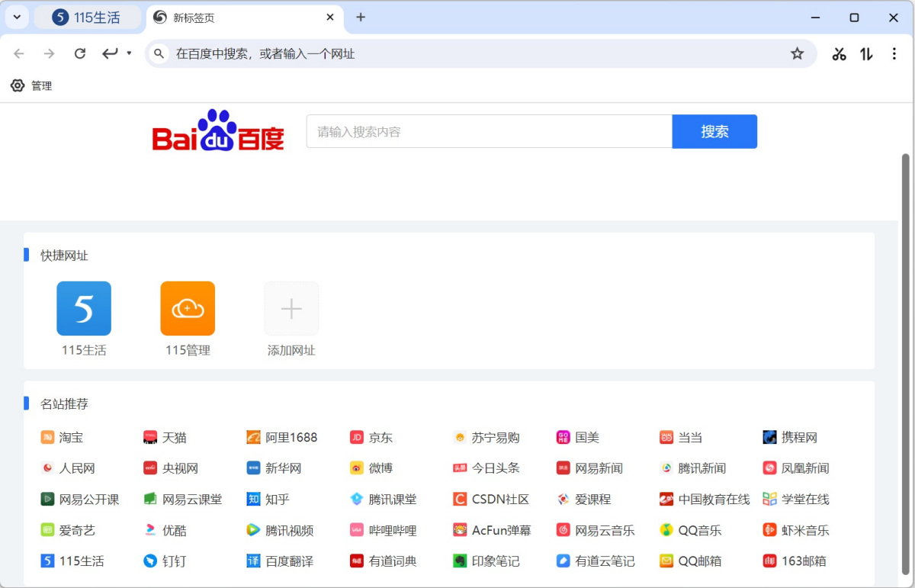Expand the tab list chevron dropdown
This screenshot has height=588, width=915.
[x=17, y=18]
